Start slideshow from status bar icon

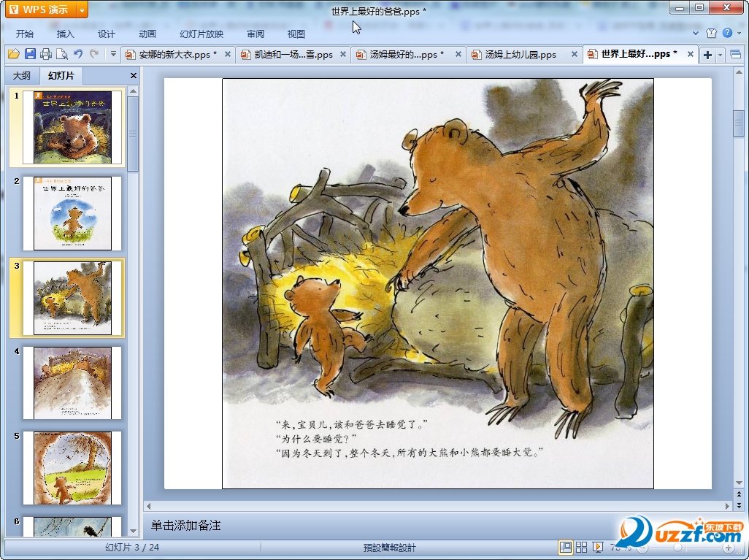[597, 547]
